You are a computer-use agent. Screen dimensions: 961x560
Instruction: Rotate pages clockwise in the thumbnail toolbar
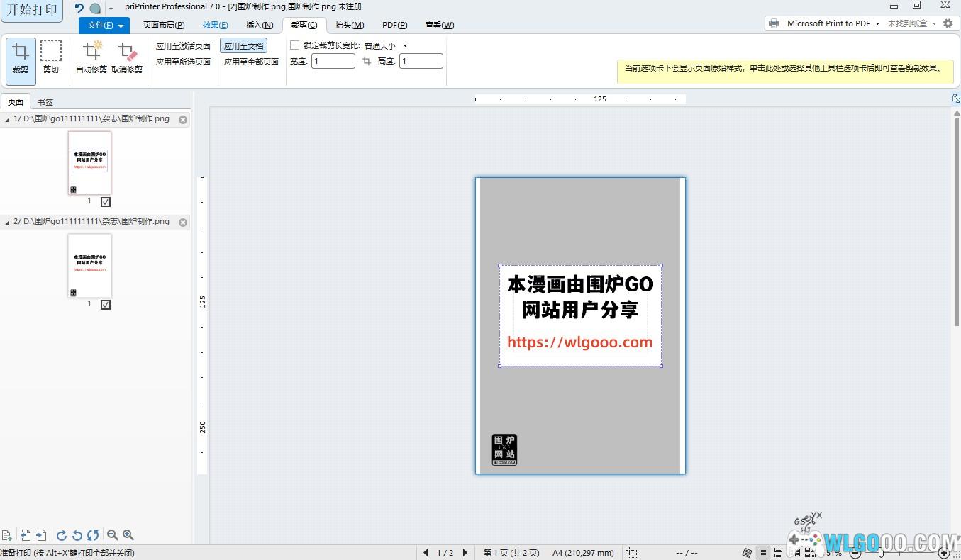[x=62, y=535]
